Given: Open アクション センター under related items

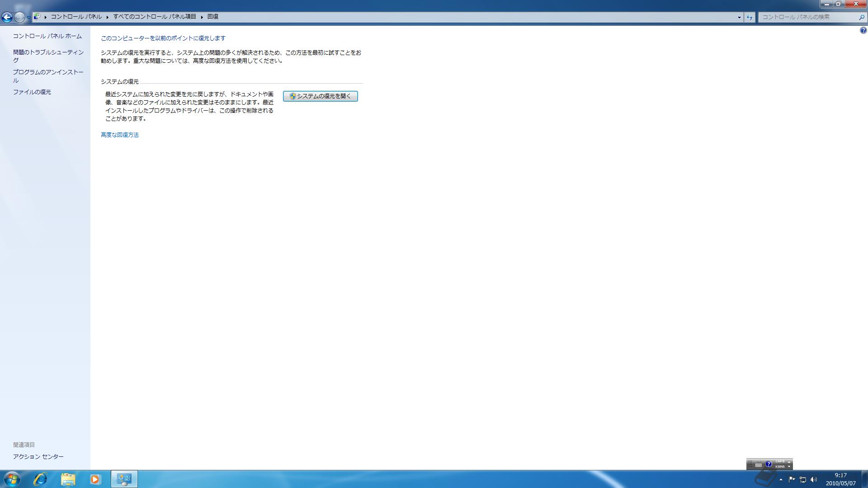Looking at the screenshot, I should click(x=38, y=457).
